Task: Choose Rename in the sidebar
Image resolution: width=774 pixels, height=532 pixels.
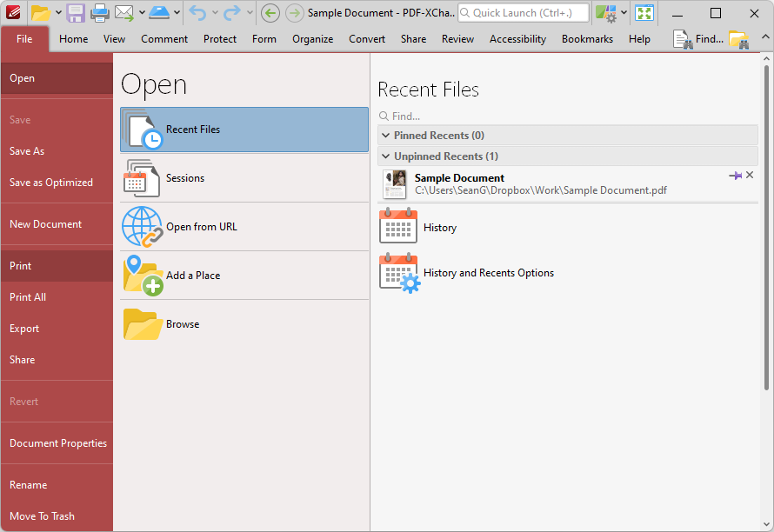Action: [x=57, y=484]
